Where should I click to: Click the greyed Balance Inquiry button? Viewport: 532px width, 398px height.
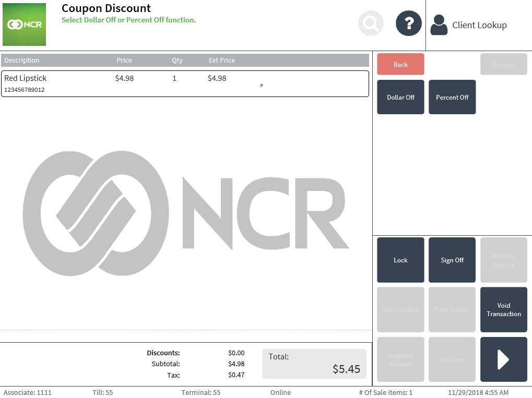[x=503, y=260]
